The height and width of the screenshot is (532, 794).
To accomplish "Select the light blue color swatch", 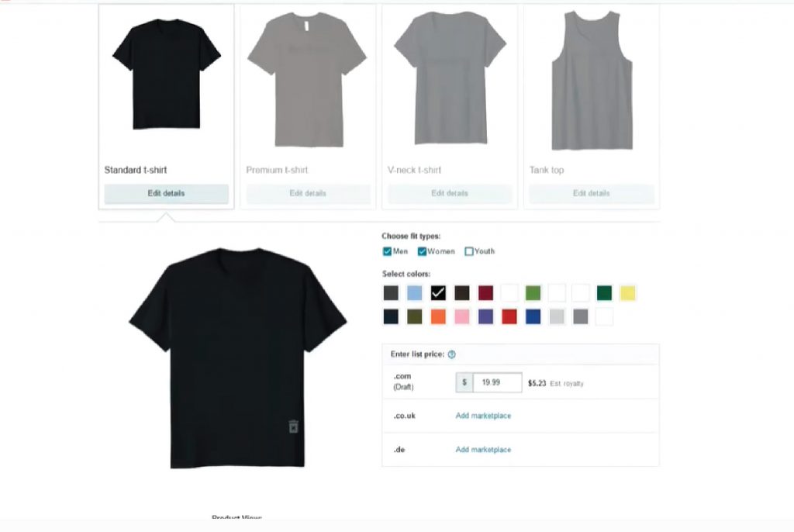I will (x=414, y=293).
